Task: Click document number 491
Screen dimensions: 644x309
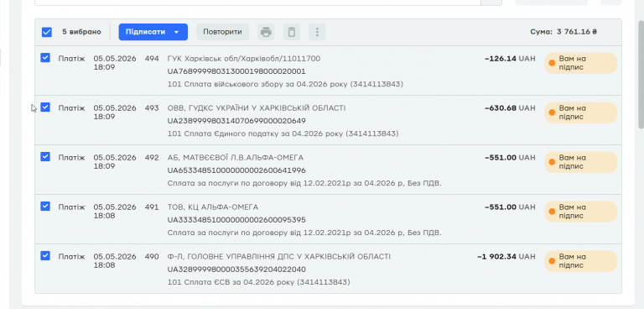Action: click(152, 207)
